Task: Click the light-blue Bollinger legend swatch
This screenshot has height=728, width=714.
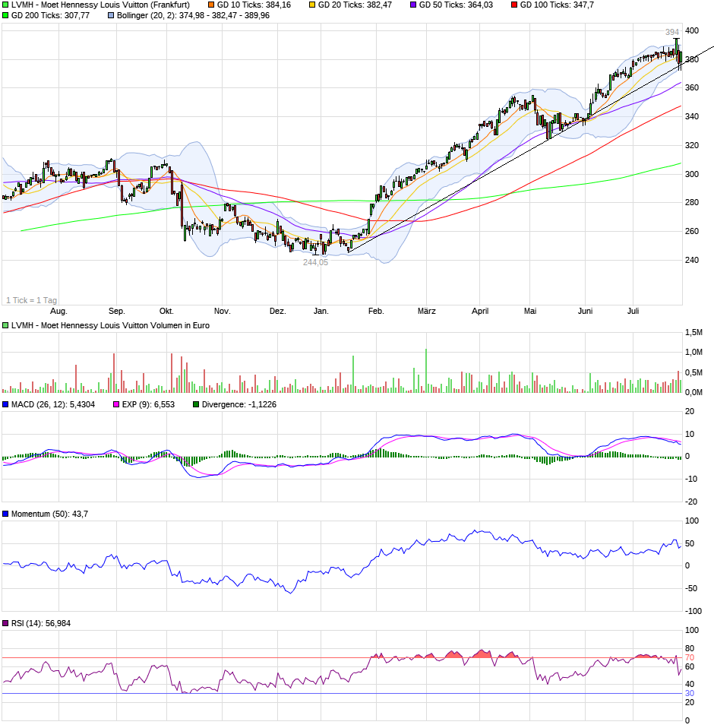Action: 111,15
